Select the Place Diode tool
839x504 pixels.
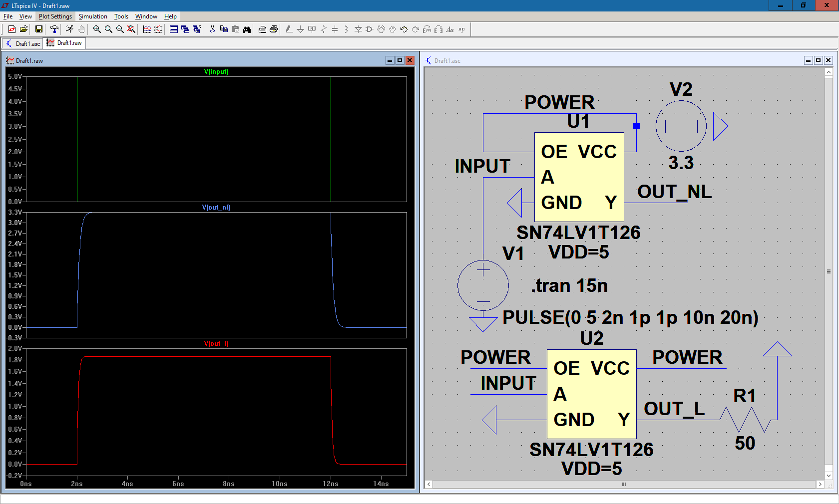click(358, 29)
